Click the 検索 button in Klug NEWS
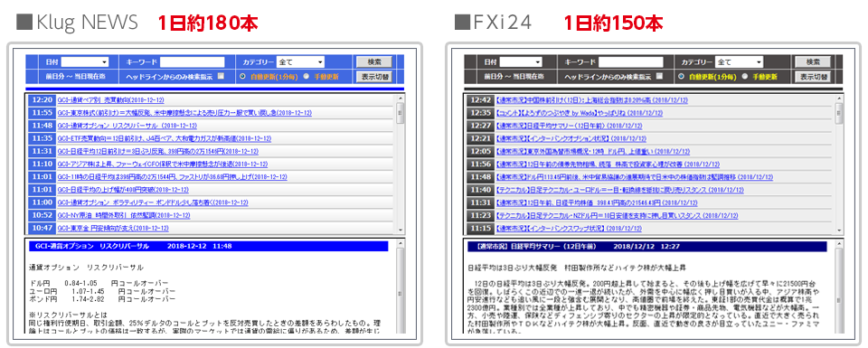This screenshot has width=868, height=348. (x=373, y=62)
